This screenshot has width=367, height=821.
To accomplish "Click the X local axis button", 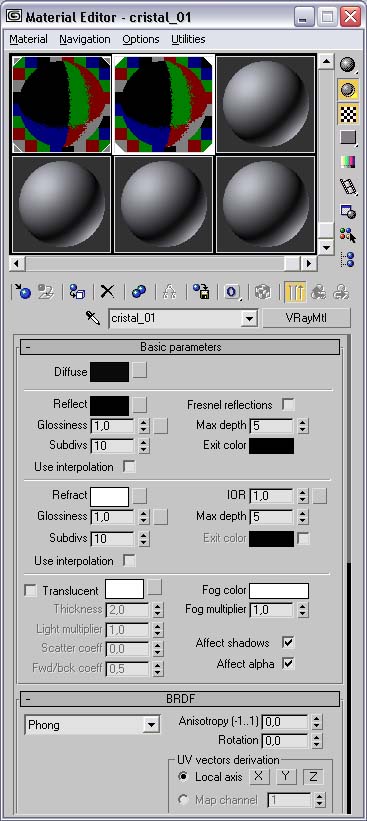I will (x=258, y=776).
